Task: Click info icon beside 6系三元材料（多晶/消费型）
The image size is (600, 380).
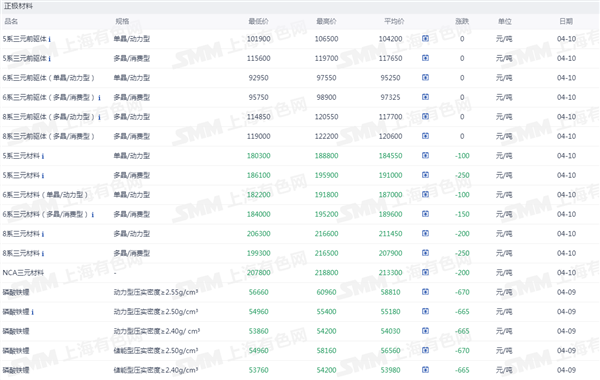Action: (93, 215)
